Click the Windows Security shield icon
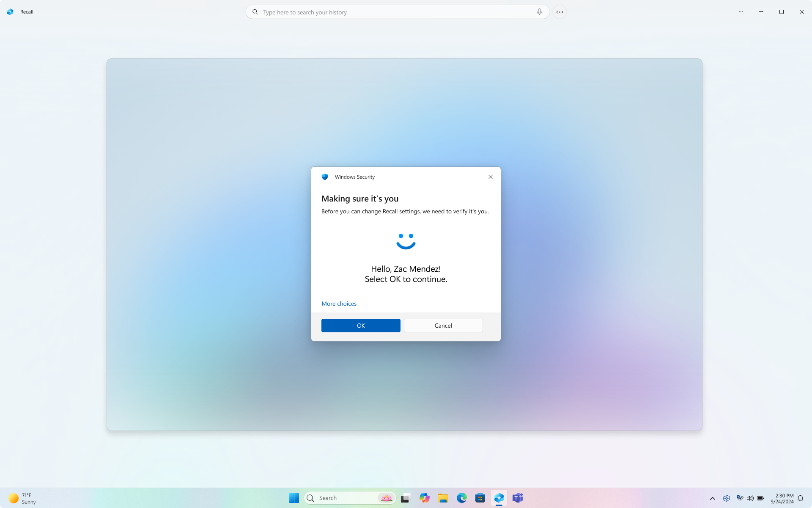The height and width of the screenshot is (508, 812). [x=324, y=177]
